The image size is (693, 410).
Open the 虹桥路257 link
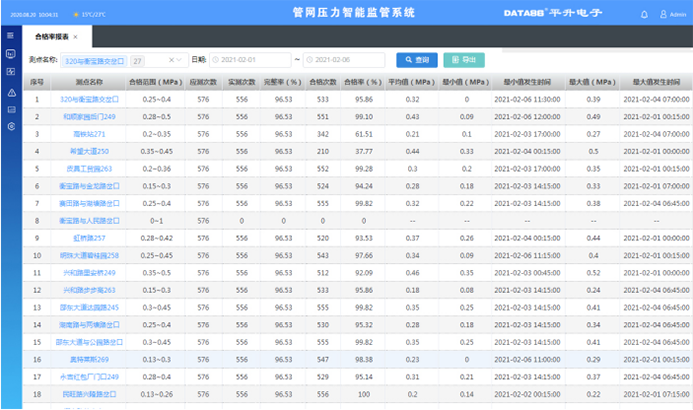coord(89,238)
